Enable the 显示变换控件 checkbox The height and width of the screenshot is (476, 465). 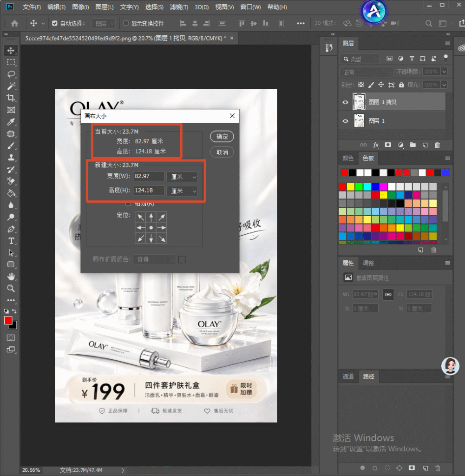[126, 23]
